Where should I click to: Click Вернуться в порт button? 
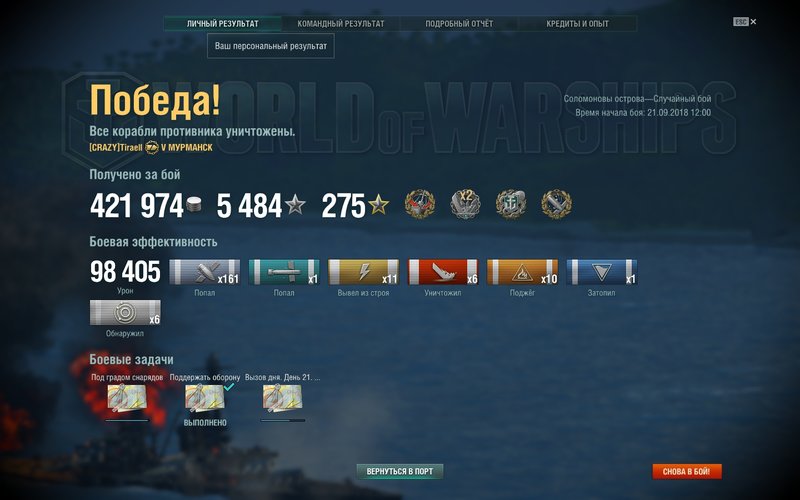click(399, 471)
